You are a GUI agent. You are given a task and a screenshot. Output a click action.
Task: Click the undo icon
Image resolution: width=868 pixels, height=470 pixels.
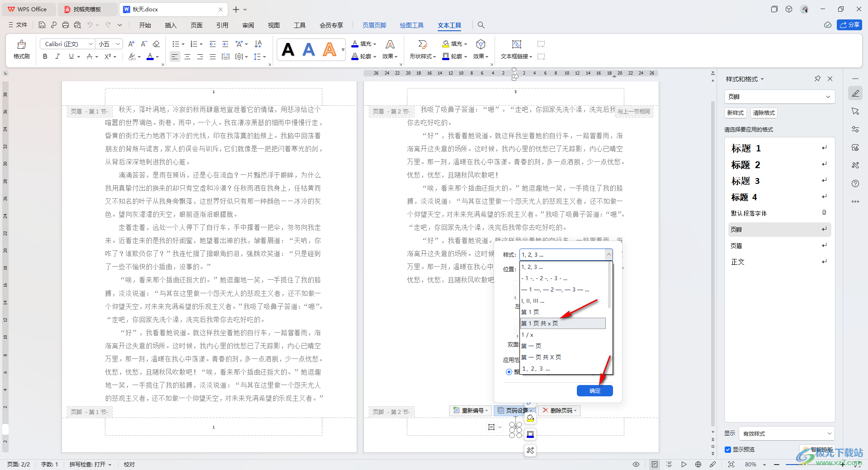click(90, 25)
